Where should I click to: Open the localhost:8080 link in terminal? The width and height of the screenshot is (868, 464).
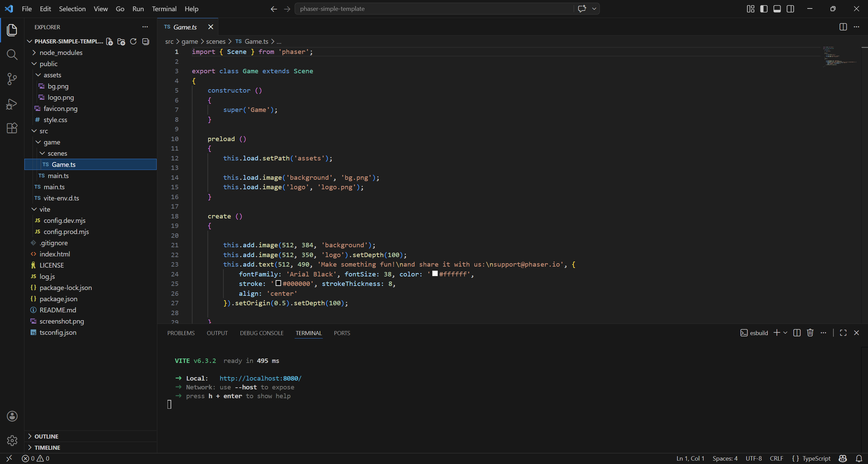260,378
